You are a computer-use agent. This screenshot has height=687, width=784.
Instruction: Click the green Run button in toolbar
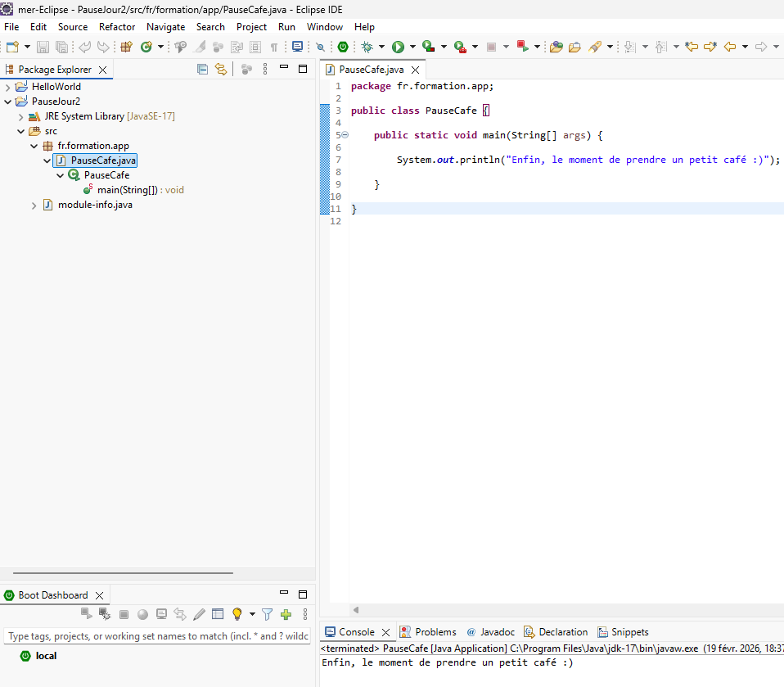click(398, 47)
